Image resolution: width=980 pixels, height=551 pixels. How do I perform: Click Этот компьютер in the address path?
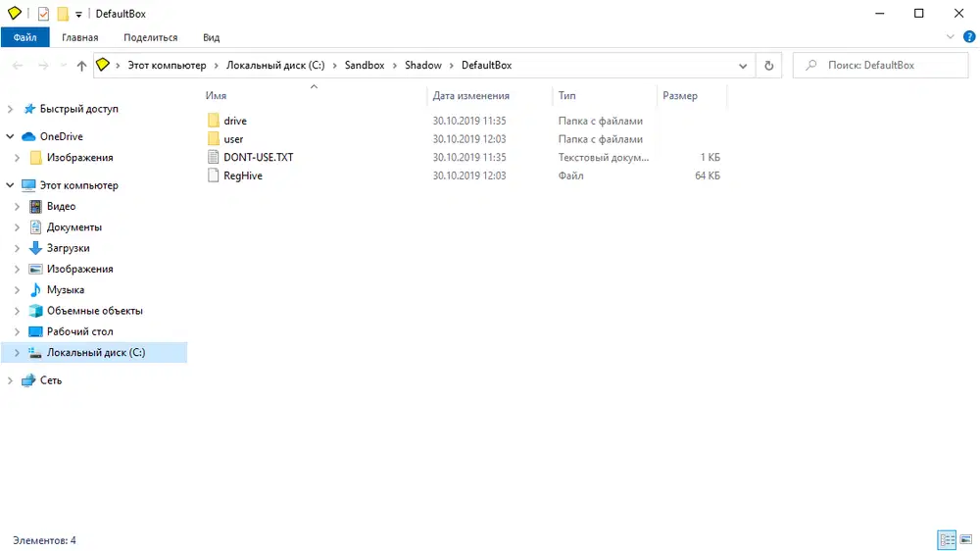pyautogui.click(x=167, y=65)
